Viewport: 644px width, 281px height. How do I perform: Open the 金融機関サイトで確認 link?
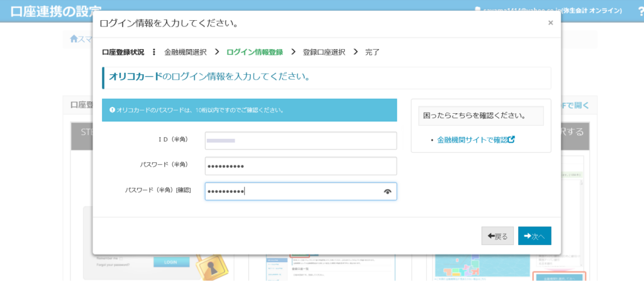[x=472, y=140]
